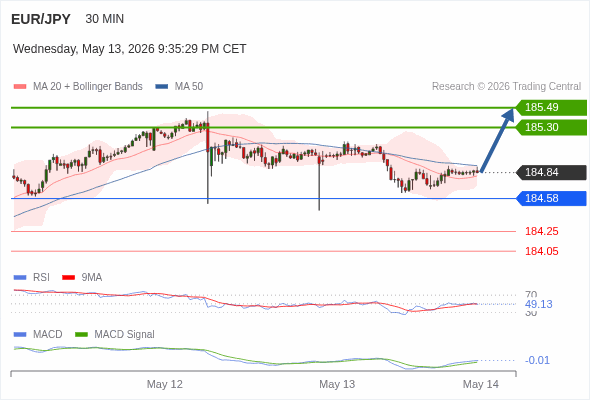The image size is (590, 400).
Task: Select the May 12 date axis label
Action: click(x=165, y=384)
